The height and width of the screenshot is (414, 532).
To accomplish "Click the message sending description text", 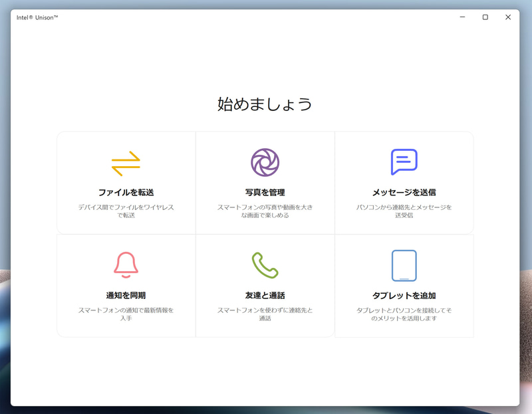I will (404, 209).
